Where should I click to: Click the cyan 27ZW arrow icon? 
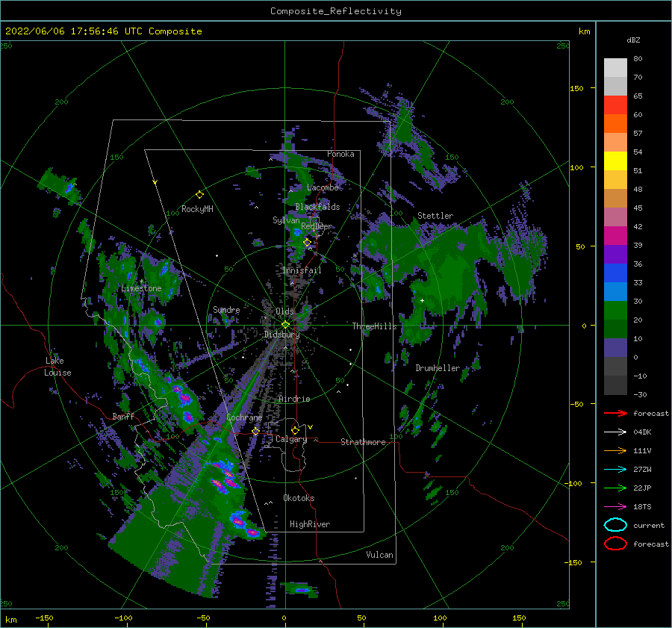click(x=615, y=470)
